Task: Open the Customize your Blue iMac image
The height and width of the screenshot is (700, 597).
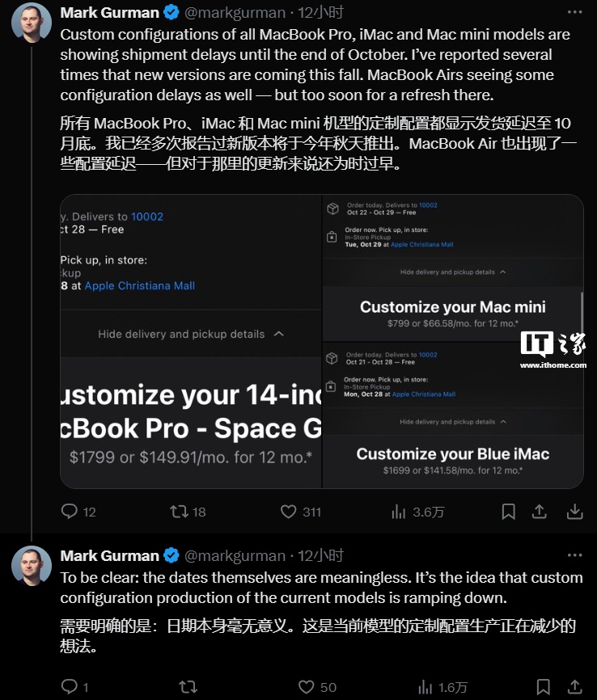Action: pos(452,415)
